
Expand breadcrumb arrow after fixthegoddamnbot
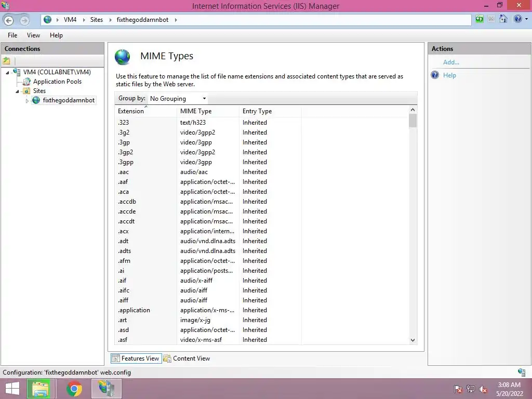tap(176, 20)
